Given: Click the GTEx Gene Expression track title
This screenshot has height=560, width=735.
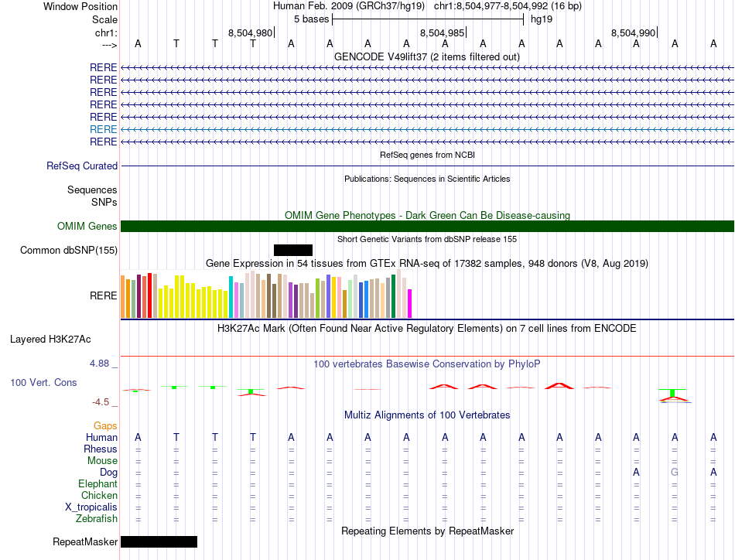Looking at the screenshot, I should pos(427,263).
